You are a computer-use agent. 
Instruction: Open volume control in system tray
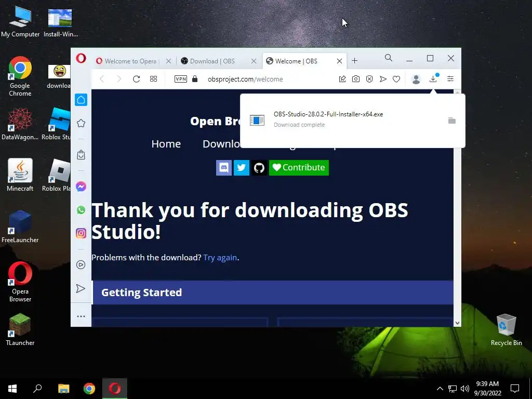pyautogui.click(x=465, y=389)
